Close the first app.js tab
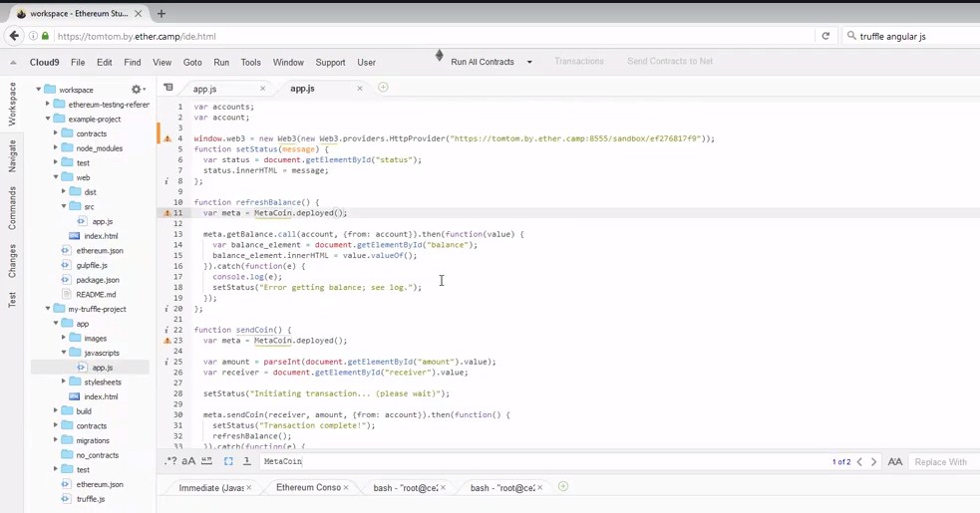 click(x=262, y=89)
